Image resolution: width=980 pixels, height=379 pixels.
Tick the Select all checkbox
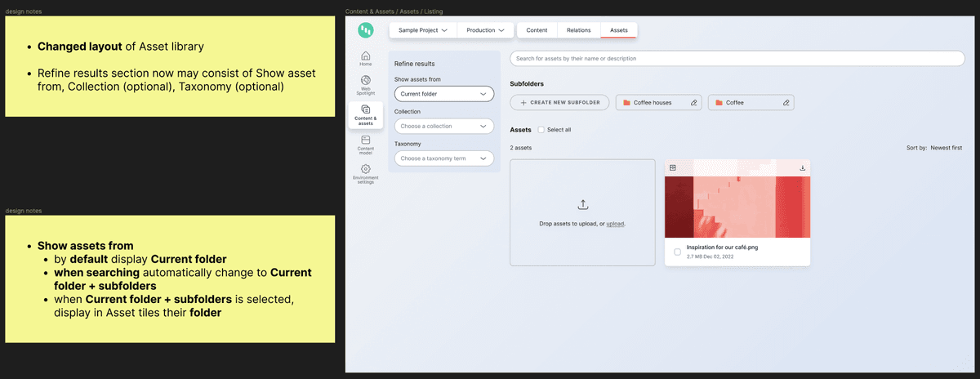pos(541,130)
